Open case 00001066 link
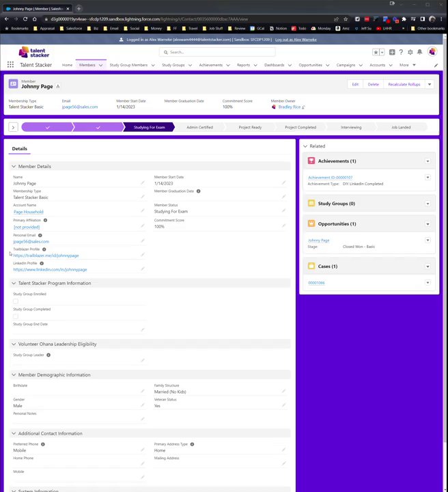This screenshot has width=448, height=492. pyautogui.click(x=316, y=283)
